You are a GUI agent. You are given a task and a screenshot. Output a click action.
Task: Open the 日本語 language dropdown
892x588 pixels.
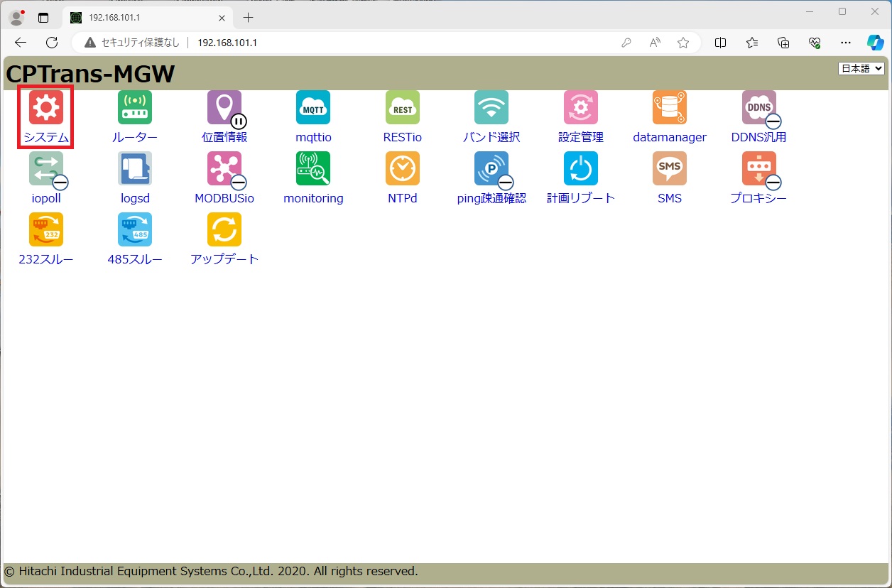[x=861, y=68]
